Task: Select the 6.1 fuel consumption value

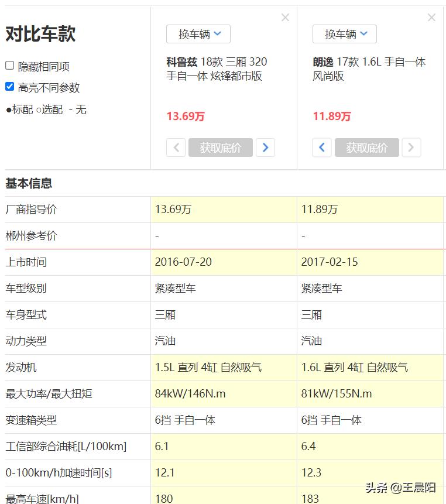Action: [x=162, y=447]
